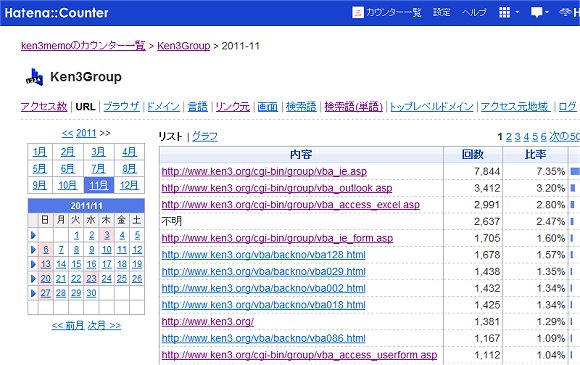580x365 pixels.
Task: Open ヘルプ in the header
Action: point(474,13)
